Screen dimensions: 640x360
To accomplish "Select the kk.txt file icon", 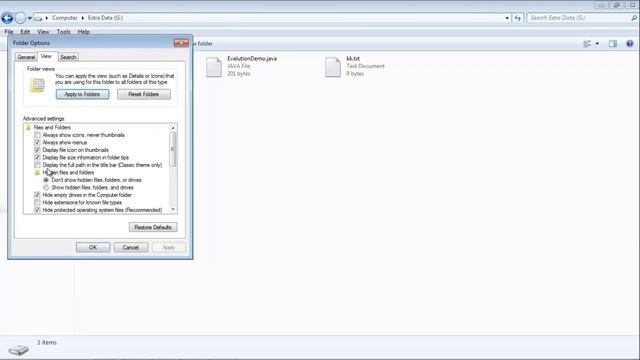I will pyautogui.click(x=333, y=67).
